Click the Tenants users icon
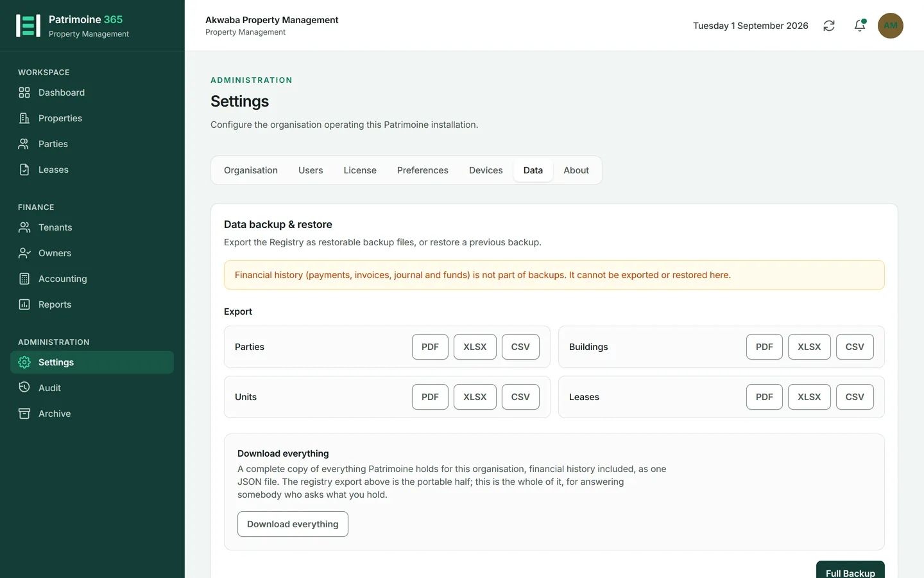Image resolution: width=924 pixels, height=578 pixels. coord(24,227)
